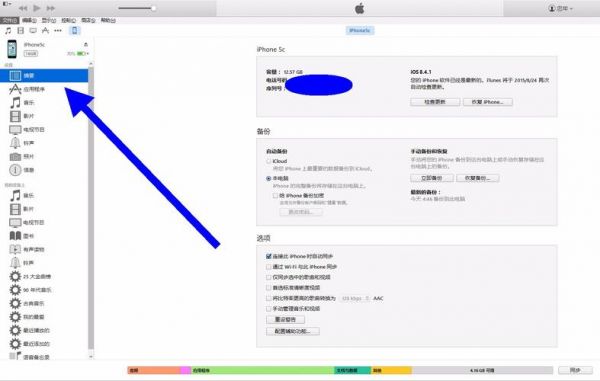This screenshot has height=381, width=600.
Task: Enable convert higher bit rate songs checkbox
Action: [x=269, y=298]
